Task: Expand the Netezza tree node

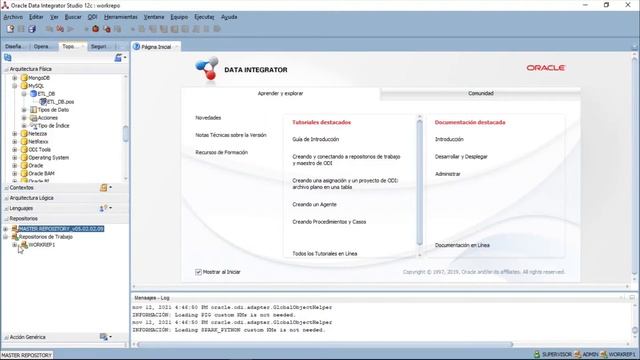Action: click(15, 133)
